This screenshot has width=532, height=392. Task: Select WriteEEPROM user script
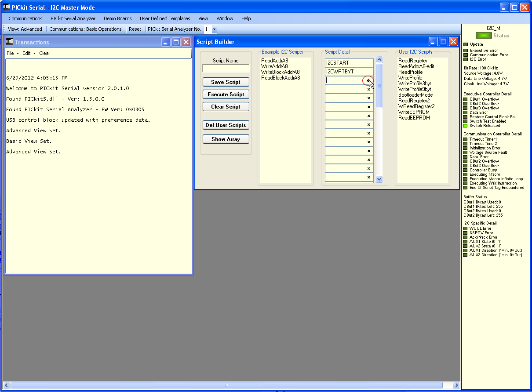[x=414, y=112]
